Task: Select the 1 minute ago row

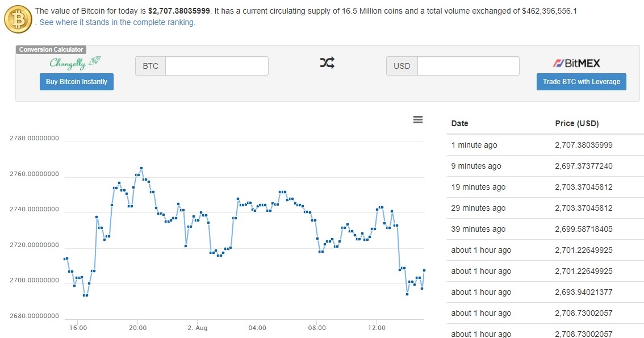Action: pyautogui.click(x=545, y=145)
